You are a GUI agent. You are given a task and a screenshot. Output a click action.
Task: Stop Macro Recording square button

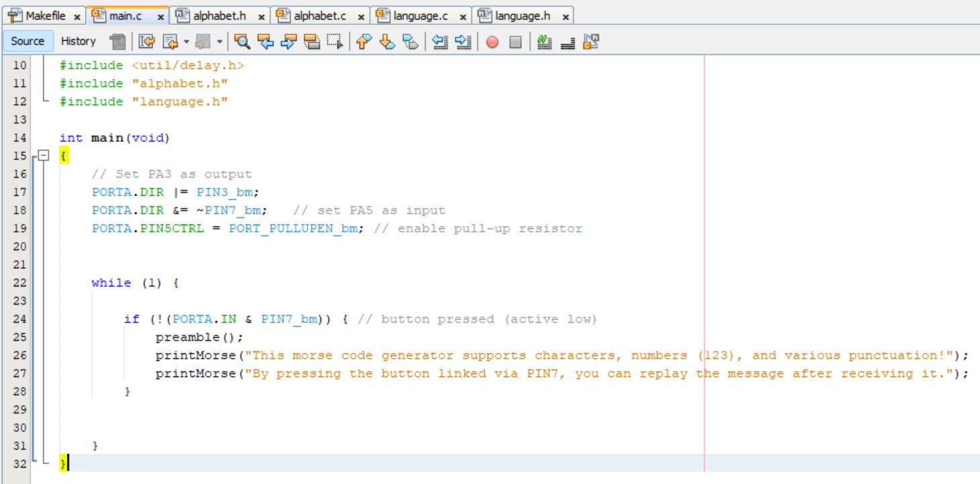tap(515, 42)
